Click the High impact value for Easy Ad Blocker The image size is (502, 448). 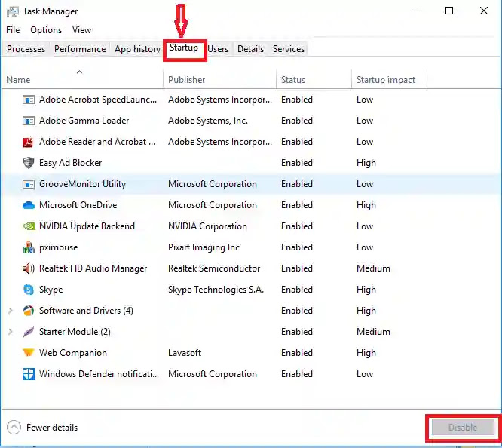point(366,163)
